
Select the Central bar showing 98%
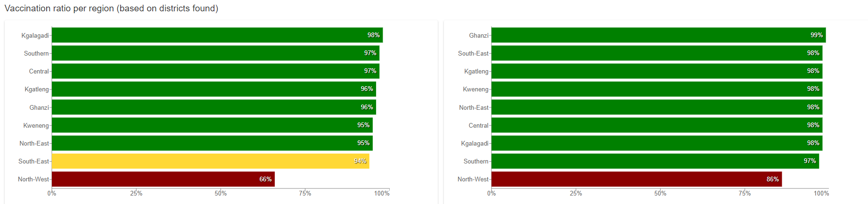click(x=656, y=125)
